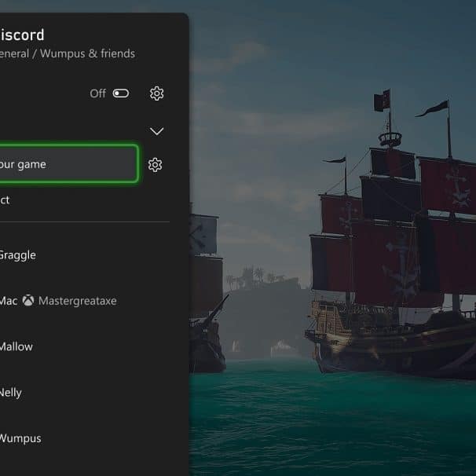Select Mac in the member list
The width and height of the screenshot is (476, 476).
click(9, 301)
